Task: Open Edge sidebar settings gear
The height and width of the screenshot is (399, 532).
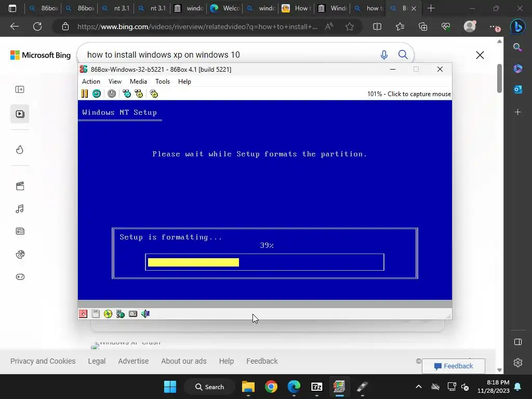Action: [x=518, y=363]
